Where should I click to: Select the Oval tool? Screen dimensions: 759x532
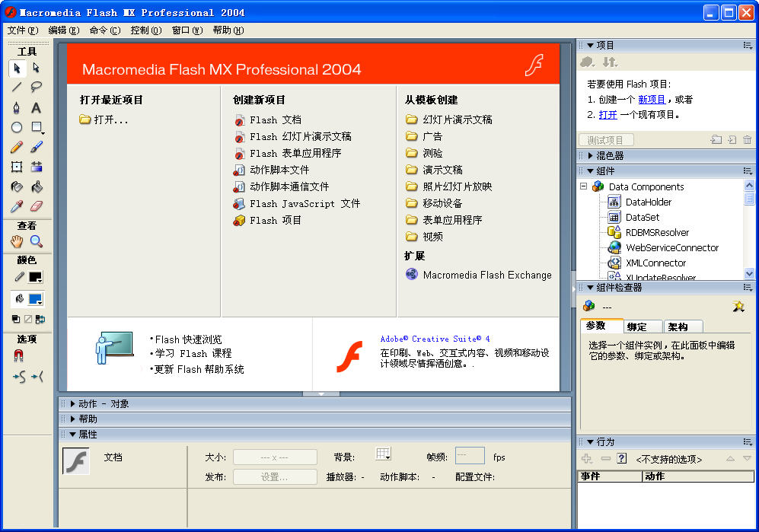pos(16,127)
